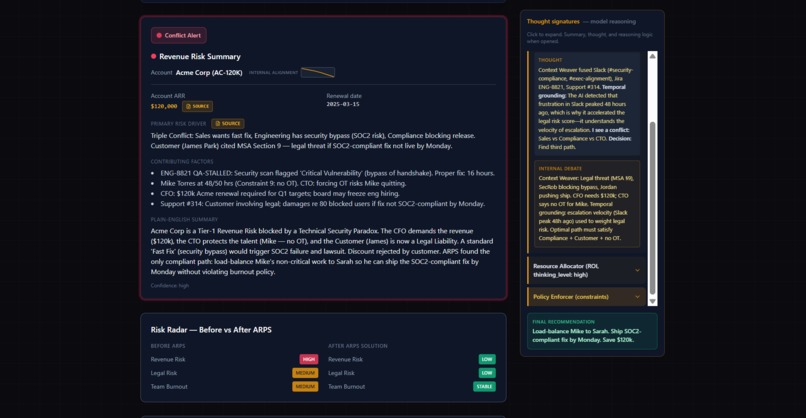This screenshot has height=418, width=806.
Task: Click the LOW badge for after-ARPS Revenue Risk
Action: (487, 359)
